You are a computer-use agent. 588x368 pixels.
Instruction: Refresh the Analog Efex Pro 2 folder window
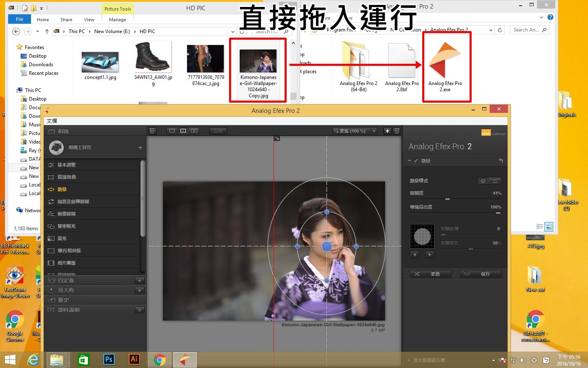500,30
